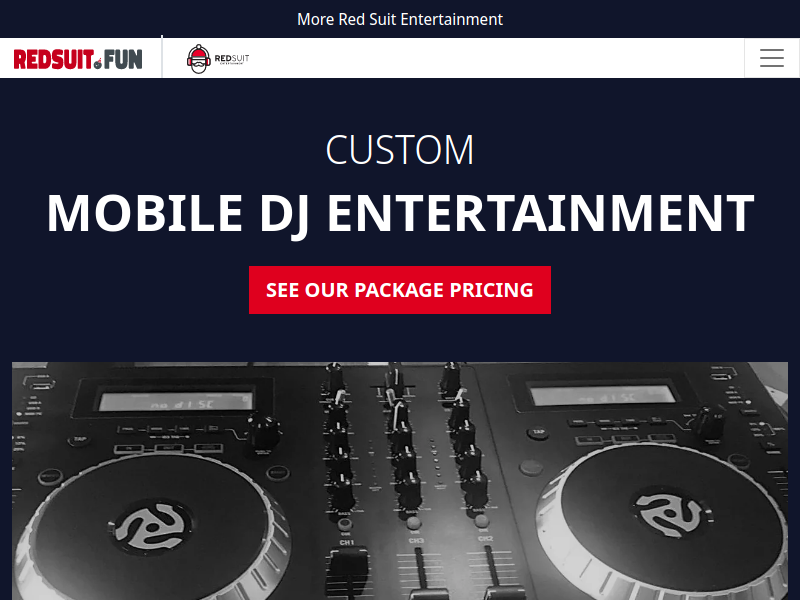800x600 pixels.
Task: Click the CH3 center fader on the mixer
Action: click(420, 572)
